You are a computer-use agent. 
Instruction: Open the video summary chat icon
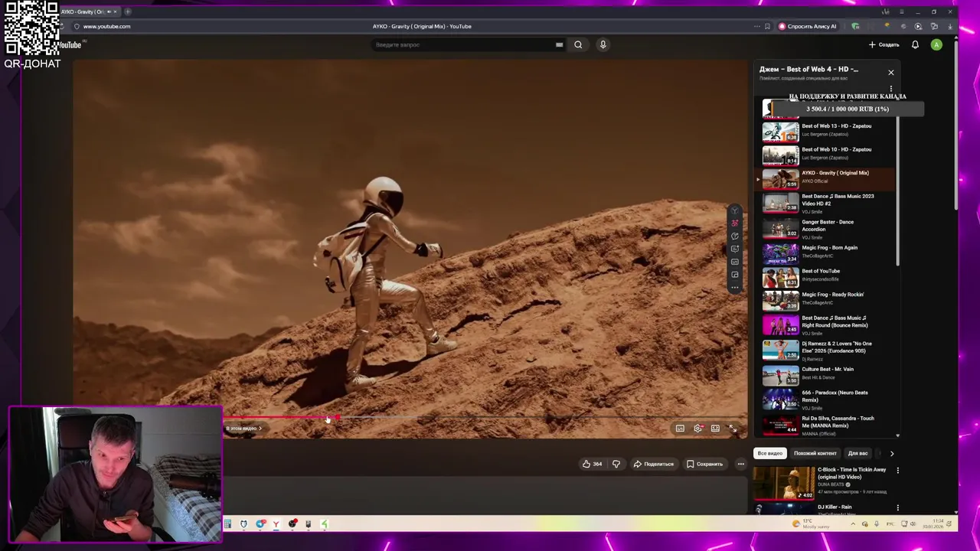(735, 236)
